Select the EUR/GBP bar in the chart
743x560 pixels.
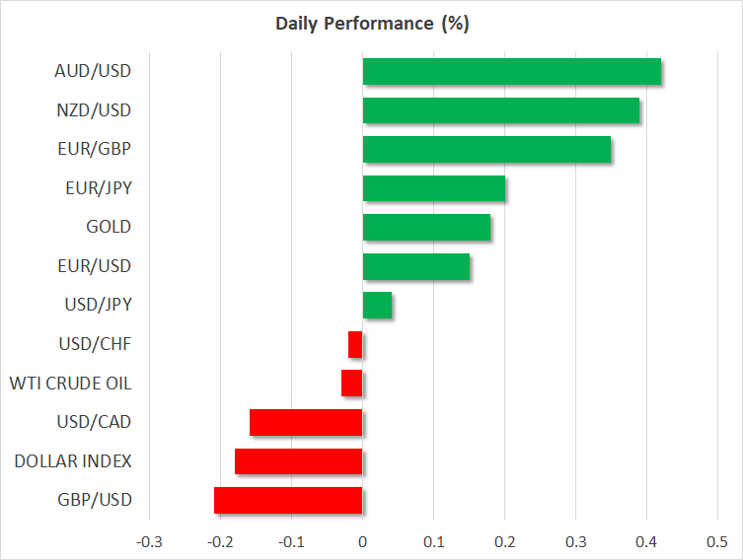[486, 150]
